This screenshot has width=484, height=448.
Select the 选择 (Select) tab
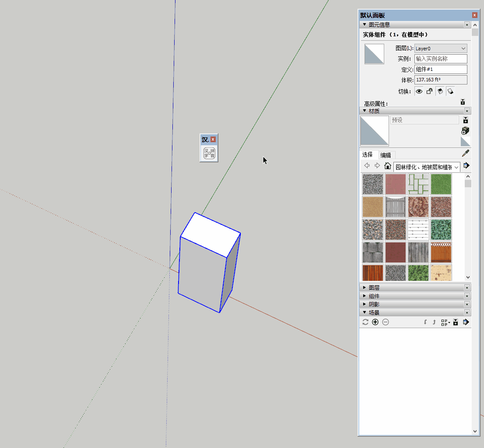[x=367, y=154]
